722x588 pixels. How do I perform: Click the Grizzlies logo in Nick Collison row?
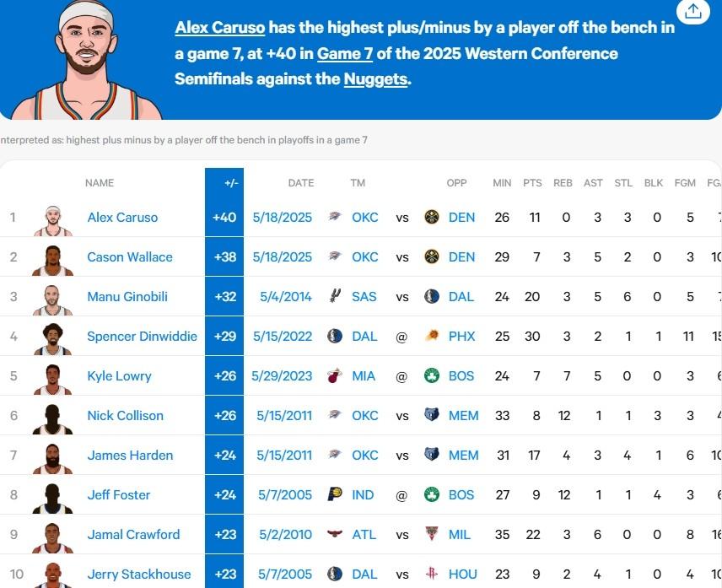(432, 415)
